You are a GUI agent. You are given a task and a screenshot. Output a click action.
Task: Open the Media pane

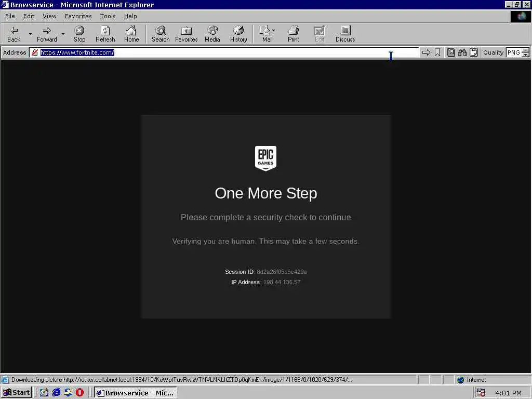click(212, 34)
